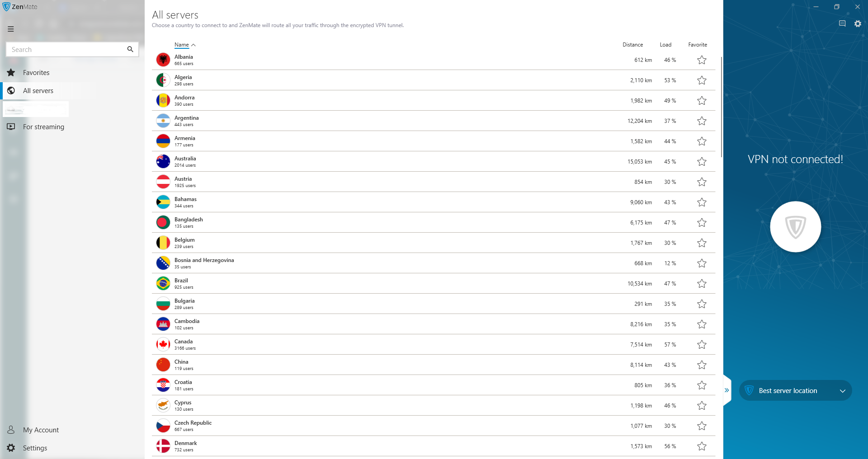This screenshot has width=868, height=459.
Task: Click the Argentina flag icon
Action: pyautogui.click(x=163, y=121)
